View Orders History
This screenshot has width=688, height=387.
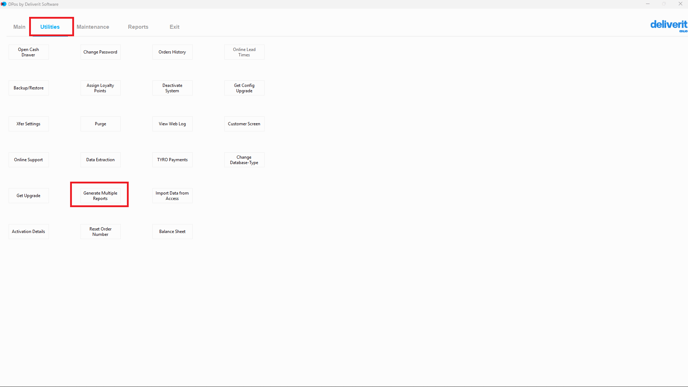(x=172, y=52)
